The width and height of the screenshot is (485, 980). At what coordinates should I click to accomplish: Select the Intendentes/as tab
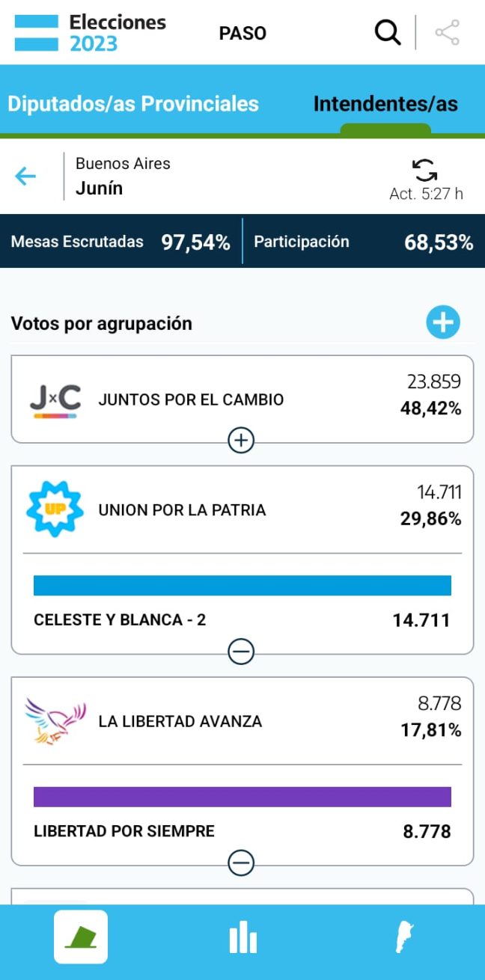(385, 104)
